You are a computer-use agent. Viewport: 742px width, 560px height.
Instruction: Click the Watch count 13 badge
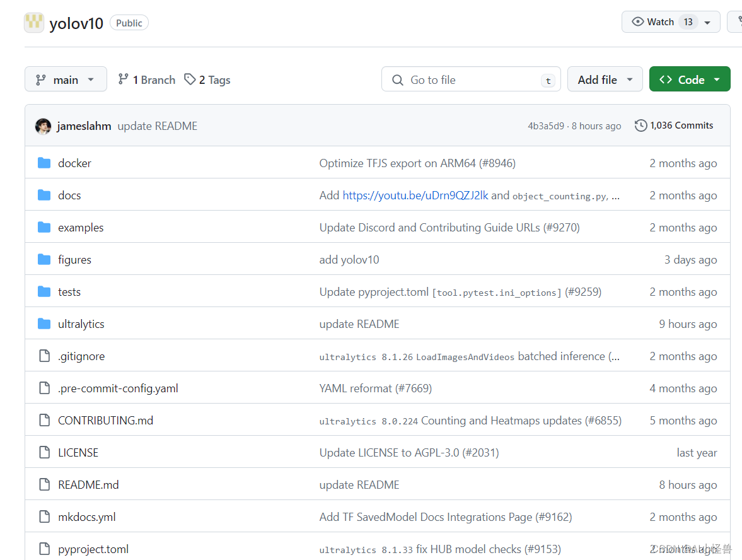[x=688, y=22]
